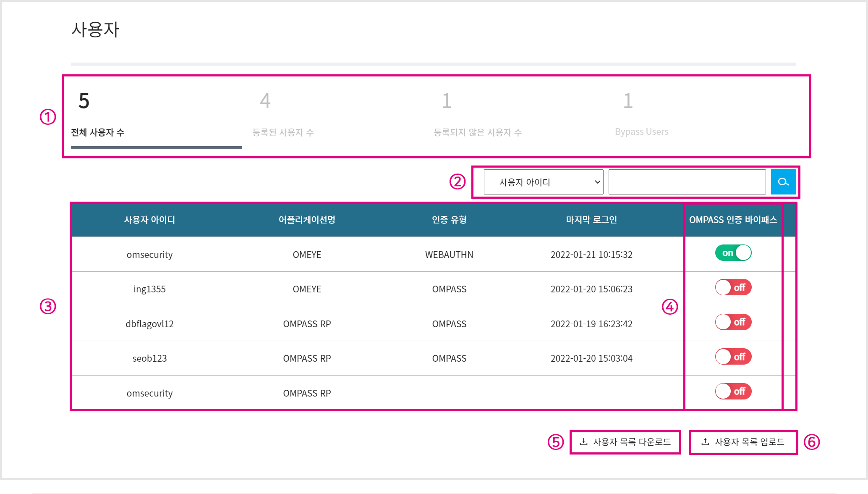868x494 pixels.
Task: Show the Bypass Users tab
Action: pos(641,132)
